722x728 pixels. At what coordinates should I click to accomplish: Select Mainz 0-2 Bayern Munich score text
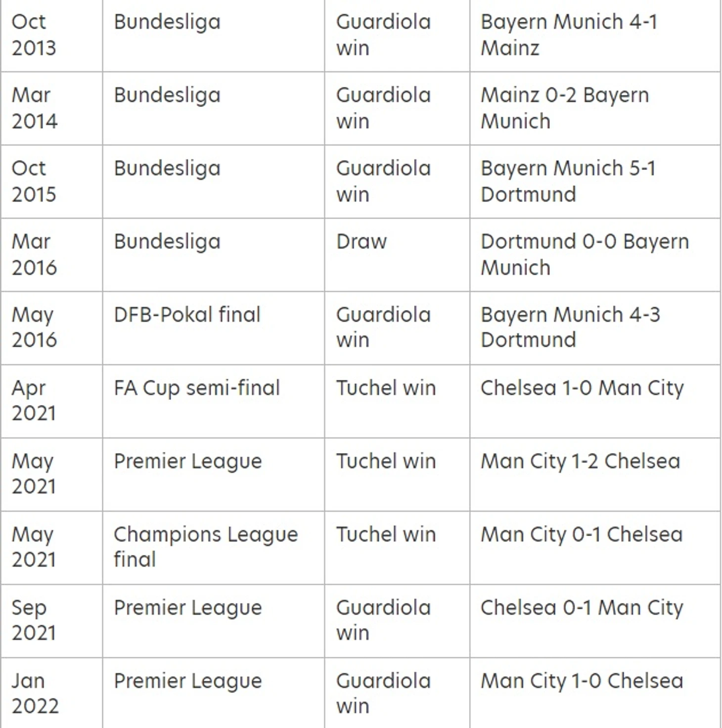pos(564,108)
